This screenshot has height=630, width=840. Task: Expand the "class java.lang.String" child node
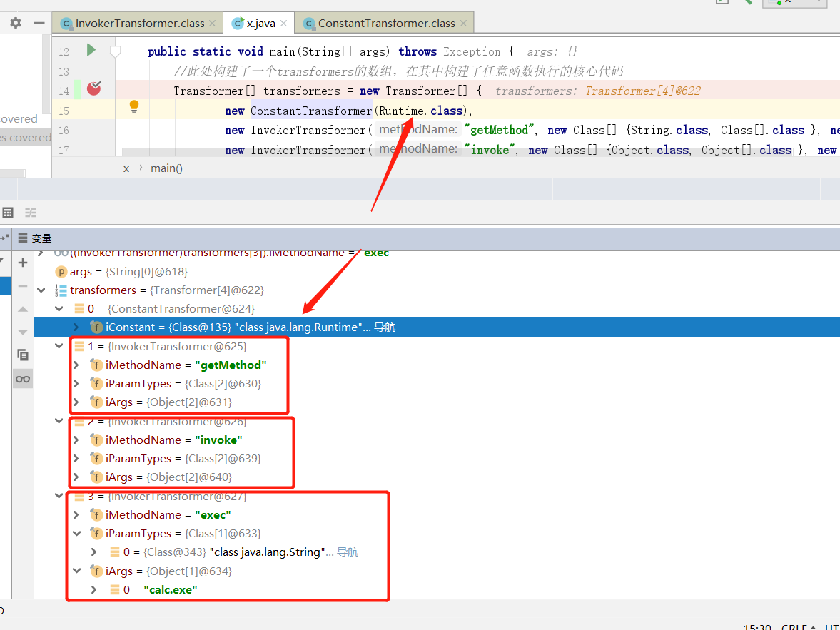[x=93, y=552]
